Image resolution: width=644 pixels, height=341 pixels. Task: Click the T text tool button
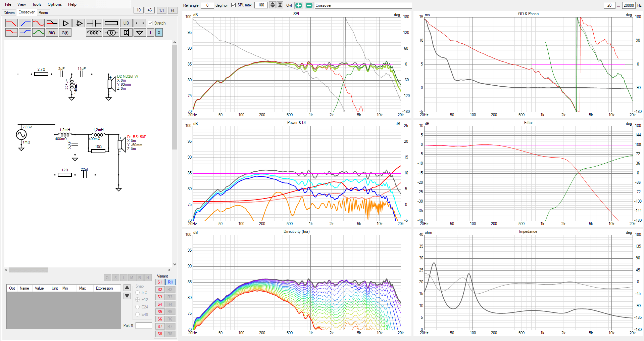[151, 33]
